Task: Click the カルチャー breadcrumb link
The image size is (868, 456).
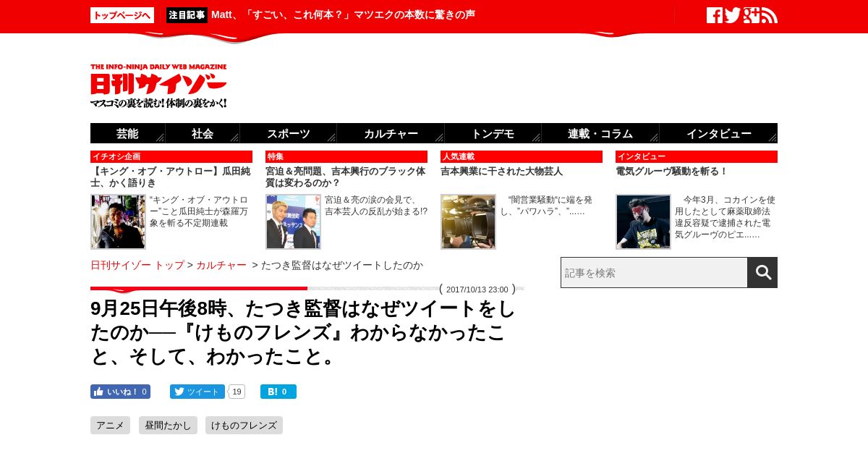Action: click(x=221, y=265)
